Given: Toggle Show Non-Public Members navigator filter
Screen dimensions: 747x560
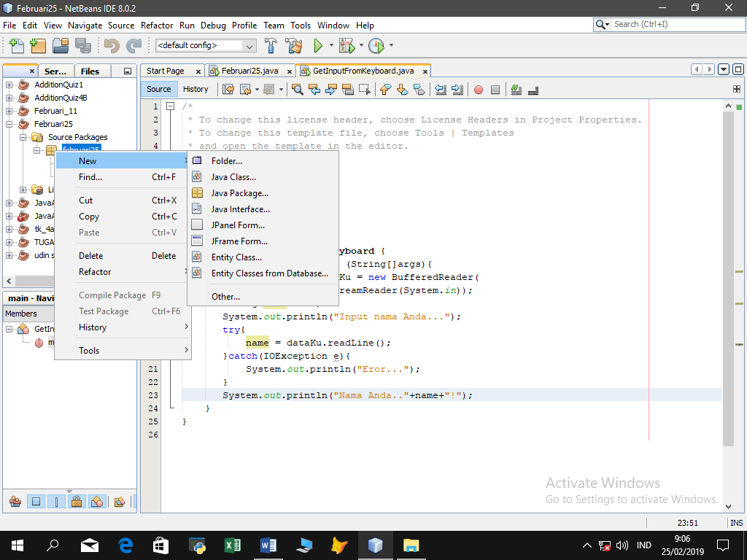Looking at the screenshot, I should pyautogui.click(x=77, y=502).
